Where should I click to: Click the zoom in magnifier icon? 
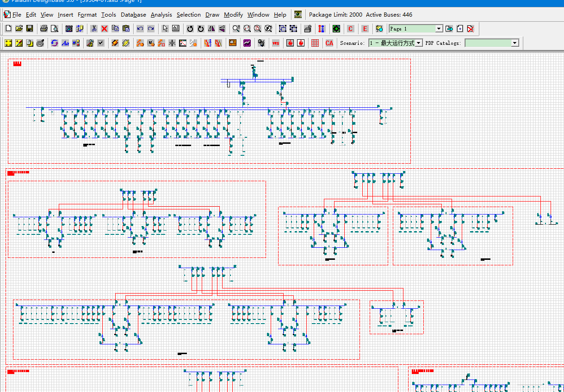pyautogui.click(x=236, y=29)
